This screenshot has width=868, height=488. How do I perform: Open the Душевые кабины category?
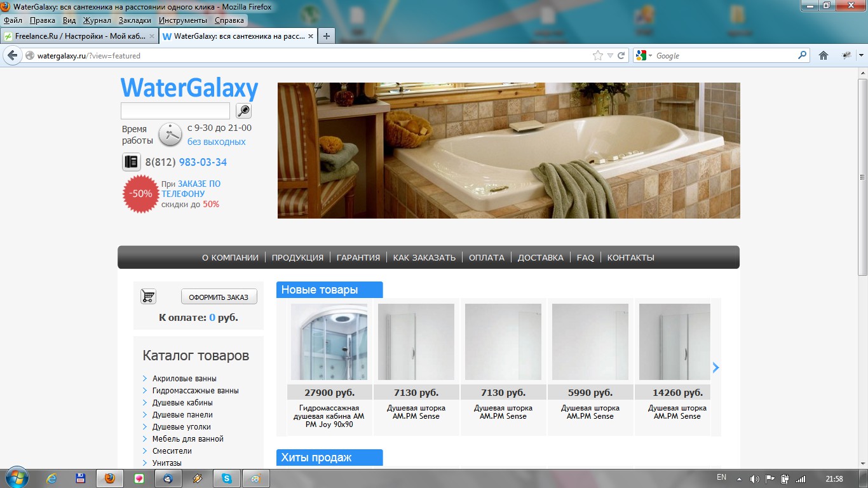point(182,403)
